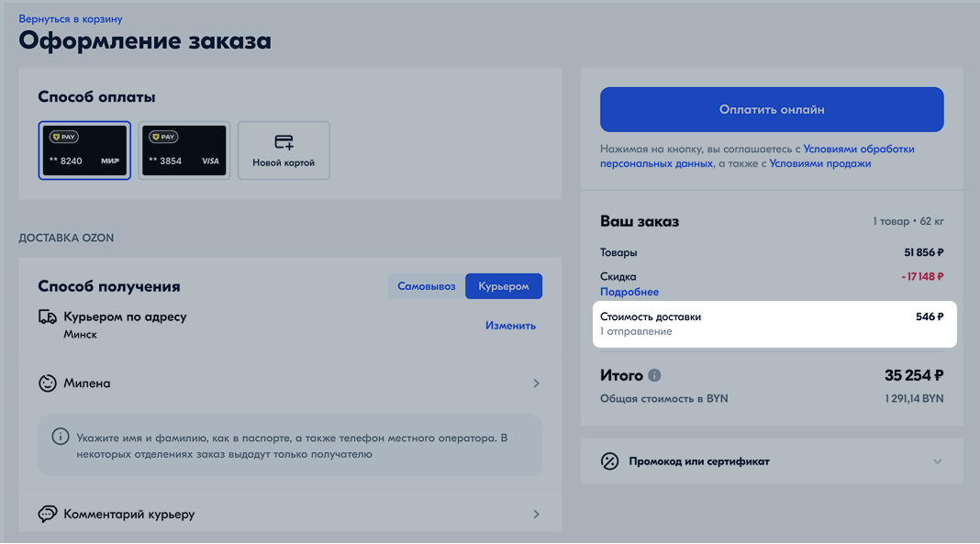Screen dimensions: 980x544
Task: Click the info icon in passport notice
Action: pos(60,437)
